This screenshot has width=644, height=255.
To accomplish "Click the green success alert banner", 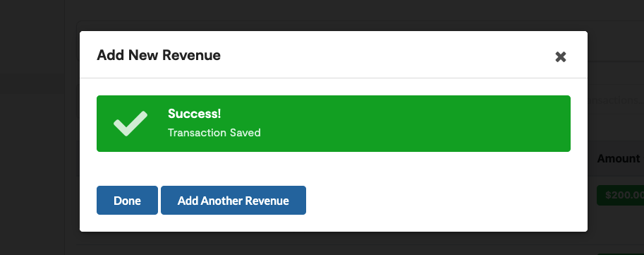I will coord(334,124).
